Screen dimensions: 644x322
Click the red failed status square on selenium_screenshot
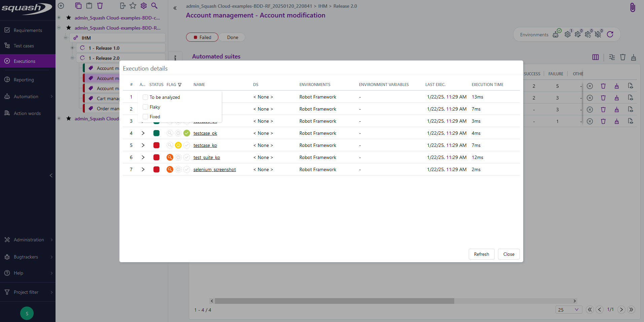156,169
